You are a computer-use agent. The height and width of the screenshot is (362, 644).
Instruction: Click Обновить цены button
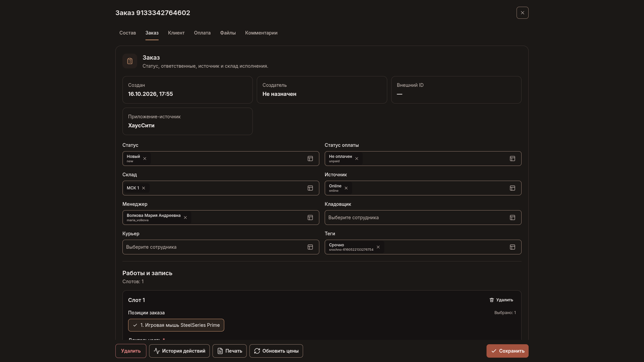tap(276, 351)
